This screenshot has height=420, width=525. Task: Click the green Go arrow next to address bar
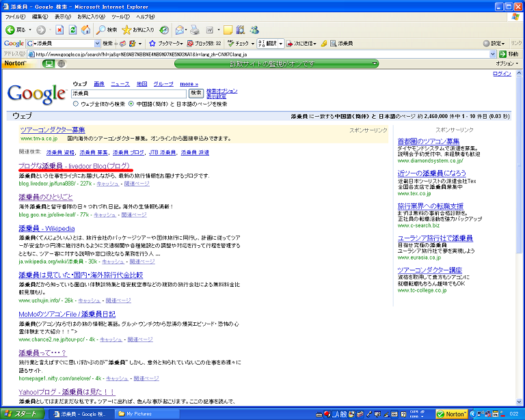click(502, 54)
